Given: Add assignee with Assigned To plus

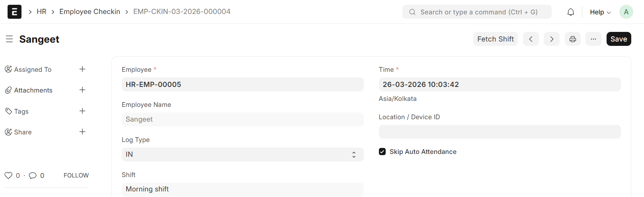Looking at the screenshot, I should [82, 69].
